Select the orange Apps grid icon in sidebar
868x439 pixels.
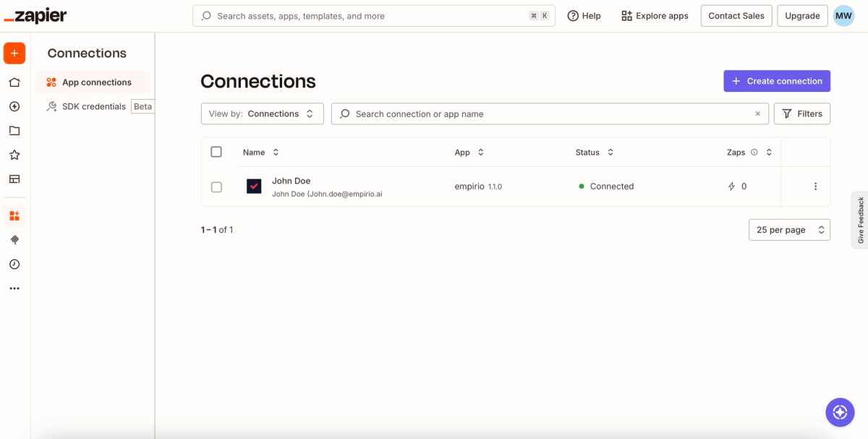tap(14, 216)
